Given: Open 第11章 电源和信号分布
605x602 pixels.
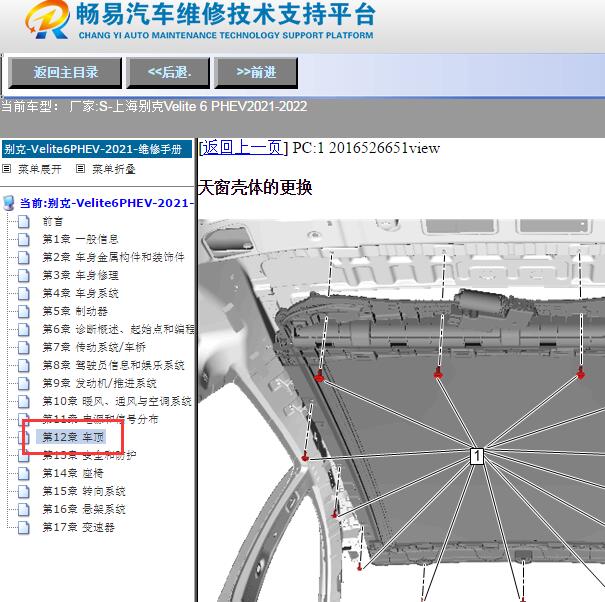Looking at the screenshot, I should [100, 419].
